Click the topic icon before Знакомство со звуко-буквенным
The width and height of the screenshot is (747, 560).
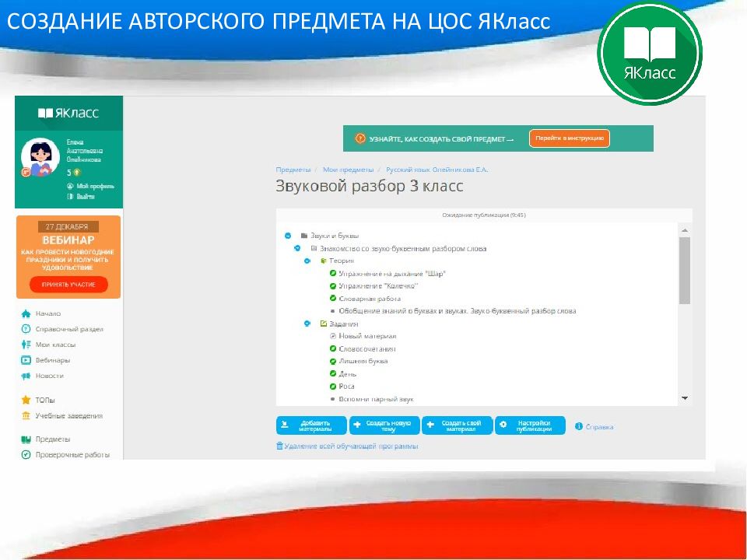tap(314, 248)
